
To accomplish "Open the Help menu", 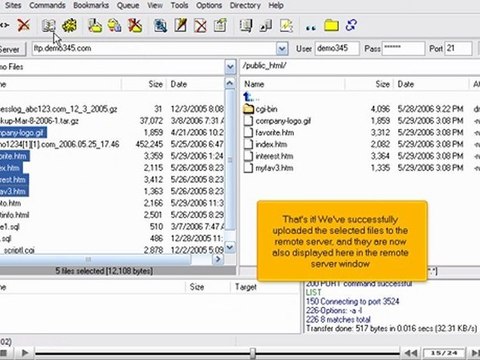I will click(x=276, y=5).
